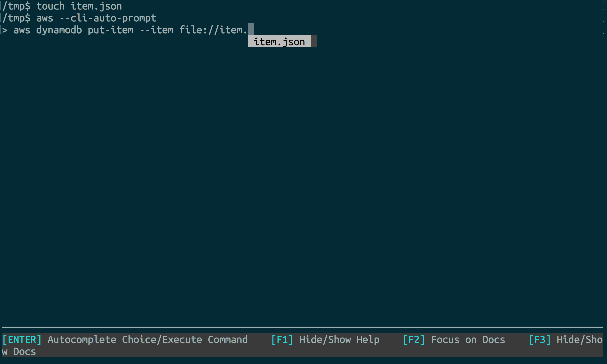Click the [ENTER] key hint in toolbar
Viewport: 607px width, 364px height.
point(22,340)
